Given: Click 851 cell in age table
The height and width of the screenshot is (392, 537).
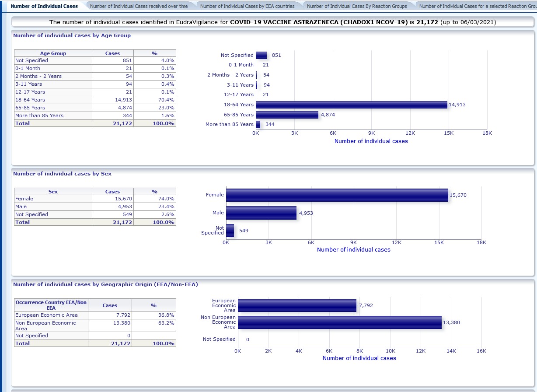Looking at the screenshot, I should (113, 60).
